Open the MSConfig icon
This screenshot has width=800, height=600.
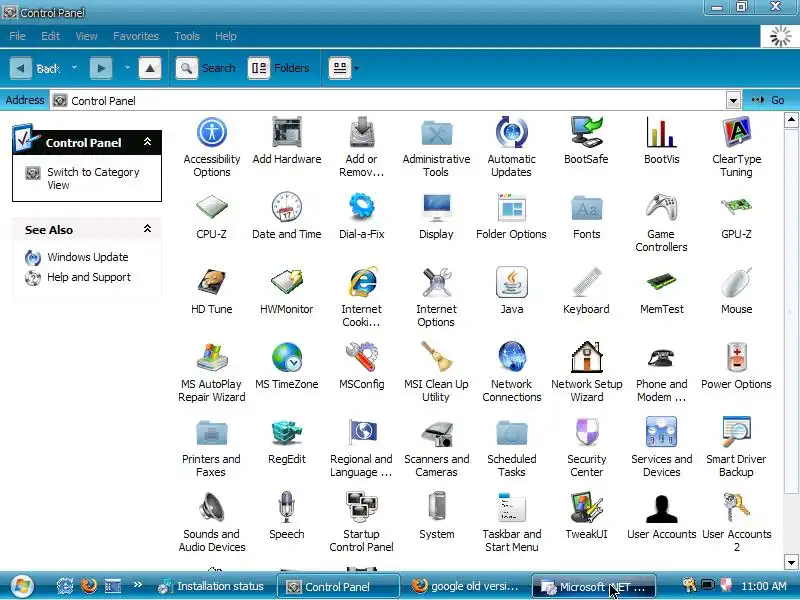pyautogui.click(x=362, y=357)
